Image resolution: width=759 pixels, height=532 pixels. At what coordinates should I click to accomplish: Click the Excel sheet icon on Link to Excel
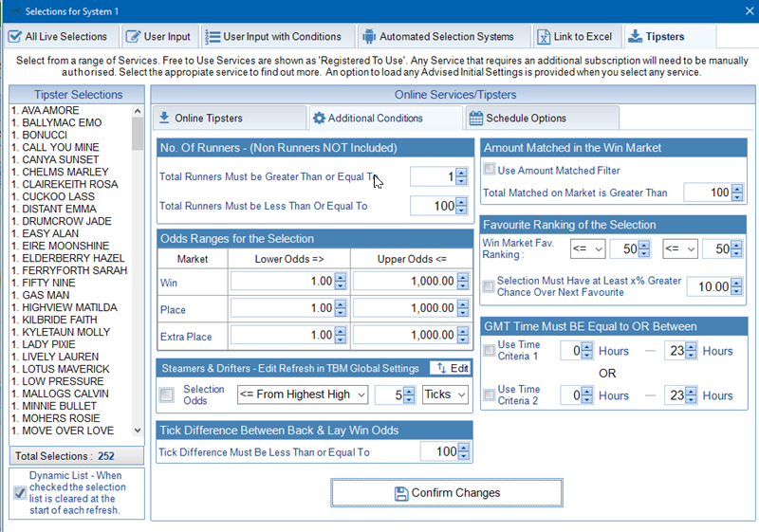[x=544, y=37]
